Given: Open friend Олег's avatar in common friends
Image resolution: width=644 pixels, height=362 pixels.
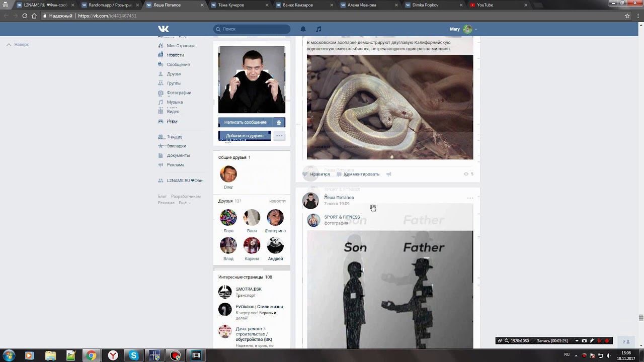Looking at the screenshot, I should [x=228, y=174].
